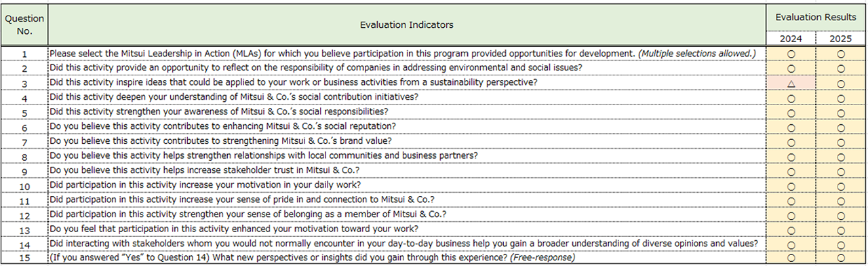Viewport: 868px width, 266px height.
Task: Click the 2024 circle for Question 1
Action: (x=791, y=54)
